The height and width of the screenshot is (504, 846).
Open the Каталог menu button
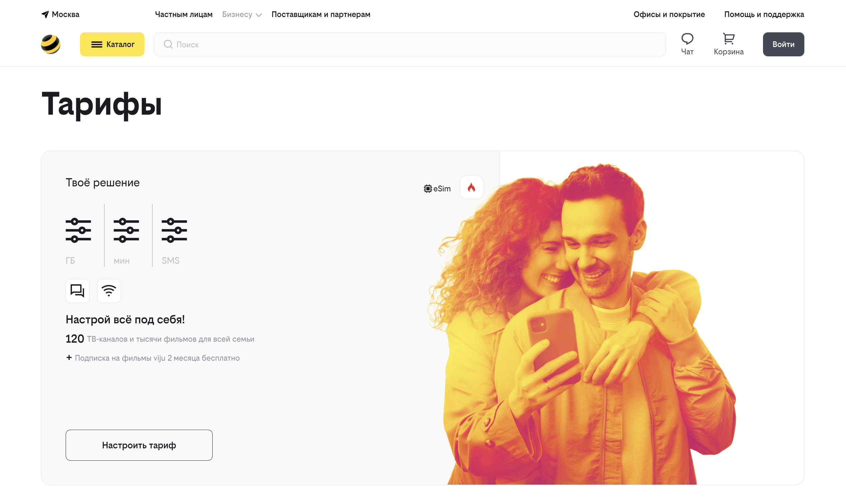coord(112,44)
